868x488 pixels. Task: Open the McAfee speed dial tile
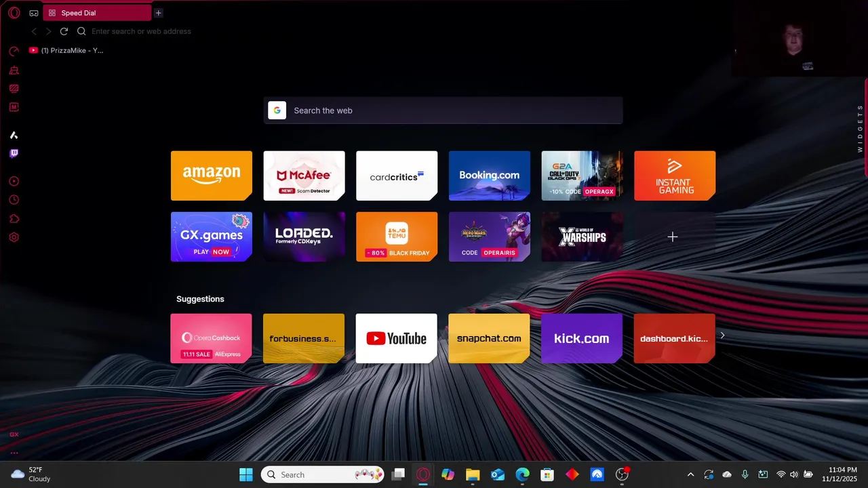click(x=304, y=176)
